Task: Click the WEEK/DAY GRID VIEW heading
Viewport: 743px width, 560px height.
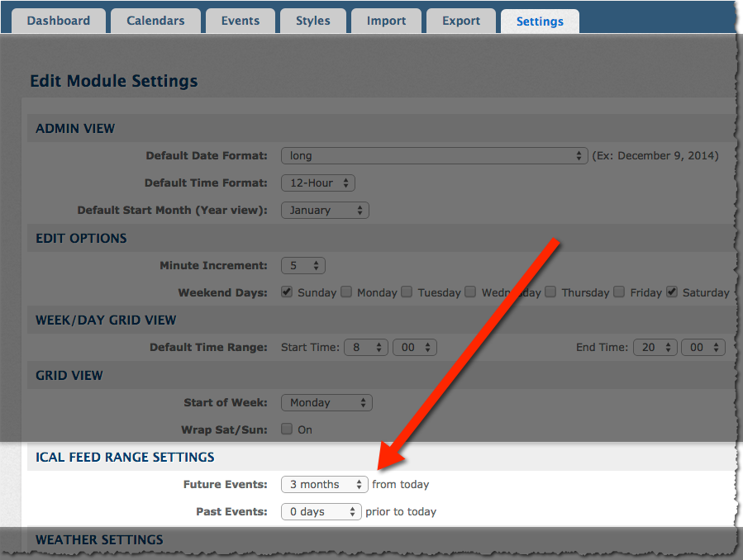Action: click(x=106, y=320)
